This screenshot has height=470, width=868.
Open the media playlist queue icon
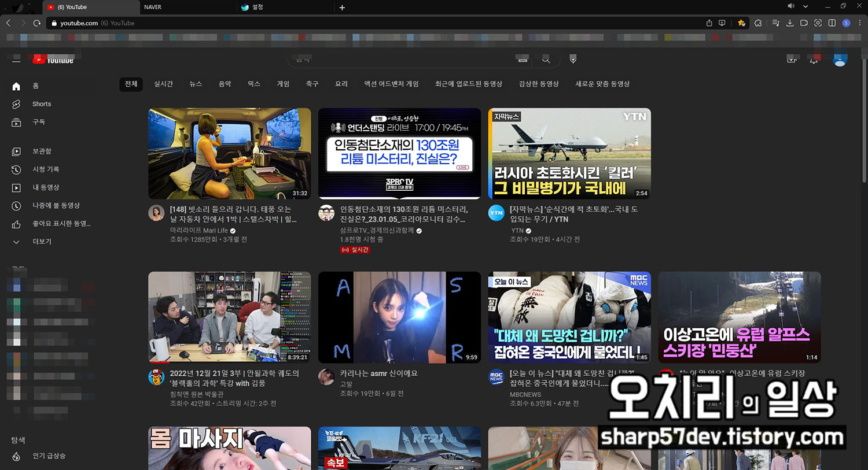coord(775,23)
